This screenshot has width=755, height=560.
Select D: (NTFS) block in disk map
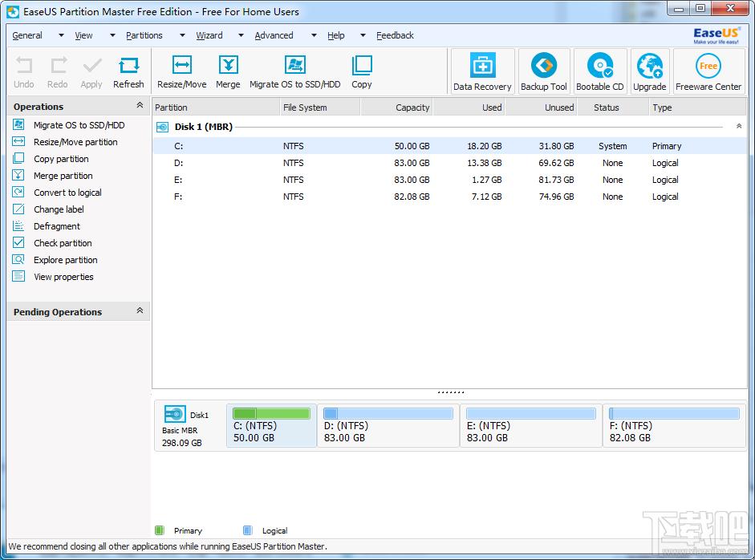tap(388, 426)
